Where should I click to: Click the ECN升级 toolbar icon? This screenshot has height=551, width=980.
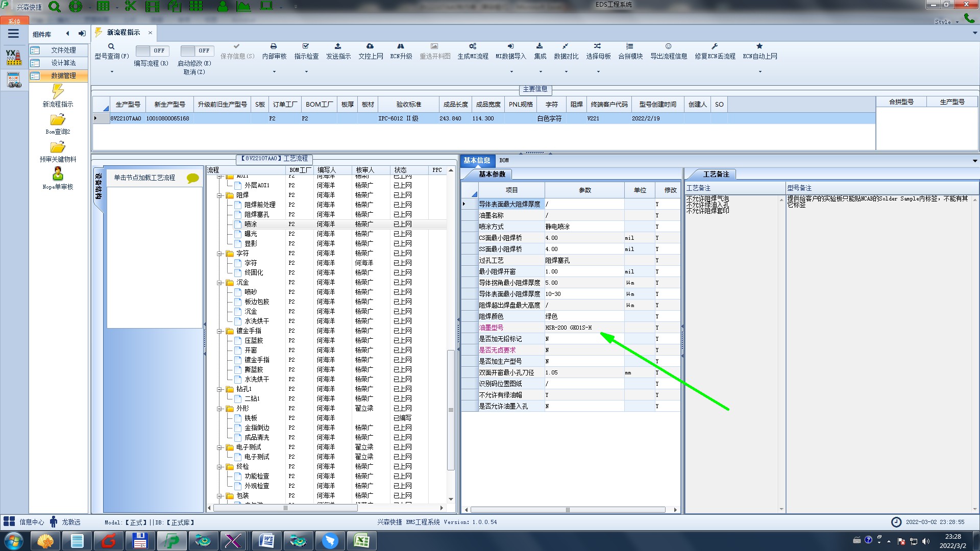click(401, 46)
